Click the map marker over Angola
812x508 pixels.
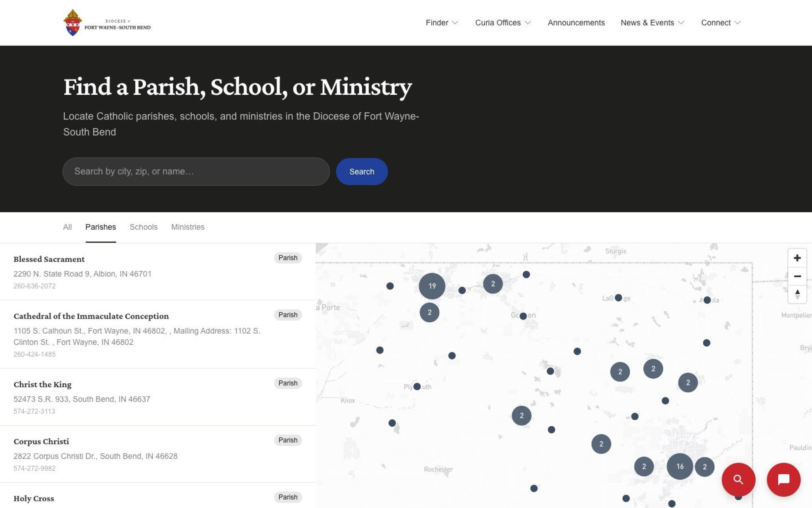click(707, 300)
